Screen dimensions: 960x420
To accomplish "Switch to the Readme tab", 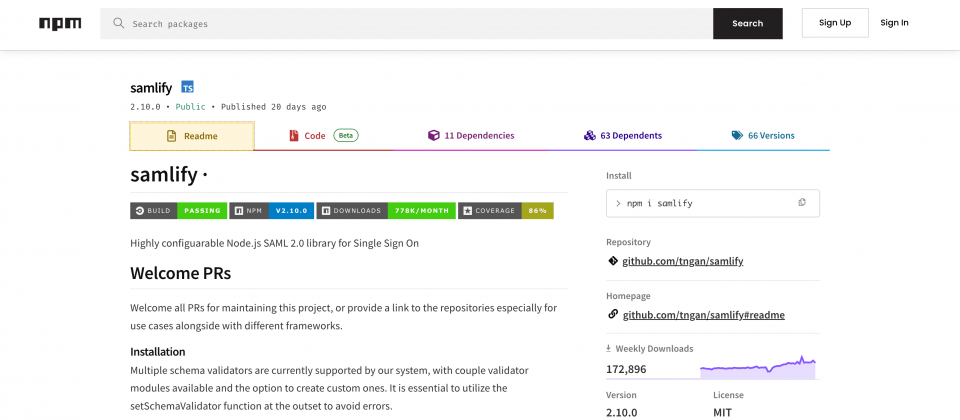I will pyautogui.click(x=192, y=136).
